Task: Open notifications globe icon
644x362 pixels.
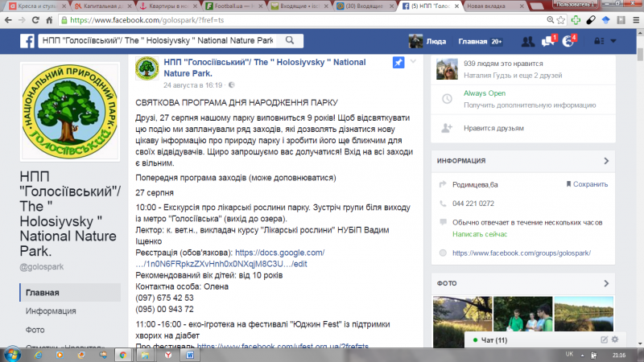Action: [568, 41]
